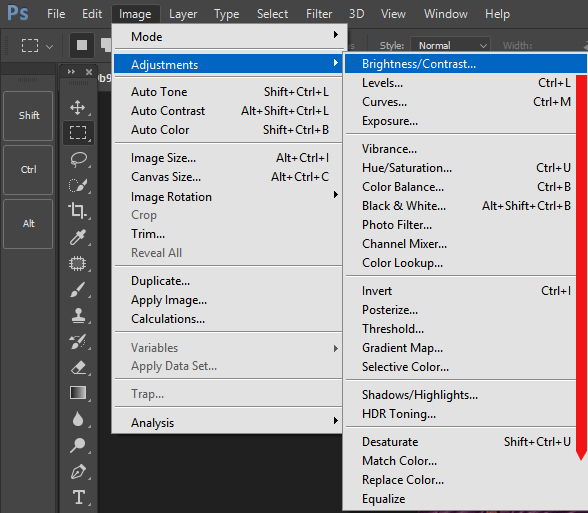Viewport: 588px width, 513px height.
Task: Expand the Mode submenu
Action: [229, 37]
